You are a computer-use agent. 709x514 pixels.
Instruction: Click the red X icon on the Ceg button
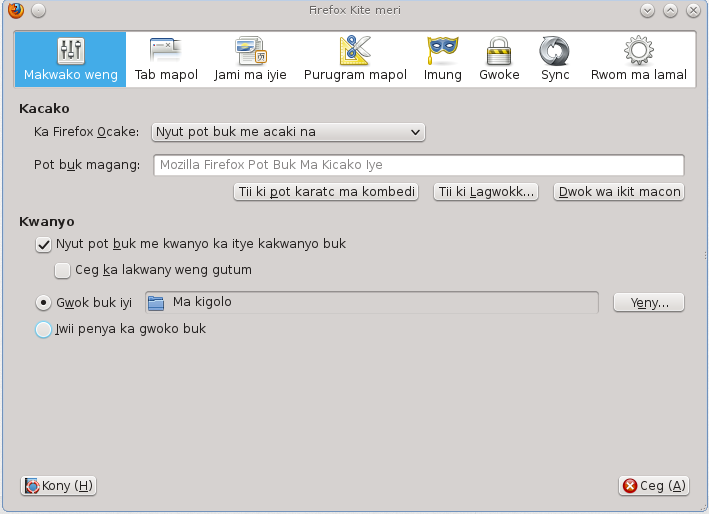[629, 486]
